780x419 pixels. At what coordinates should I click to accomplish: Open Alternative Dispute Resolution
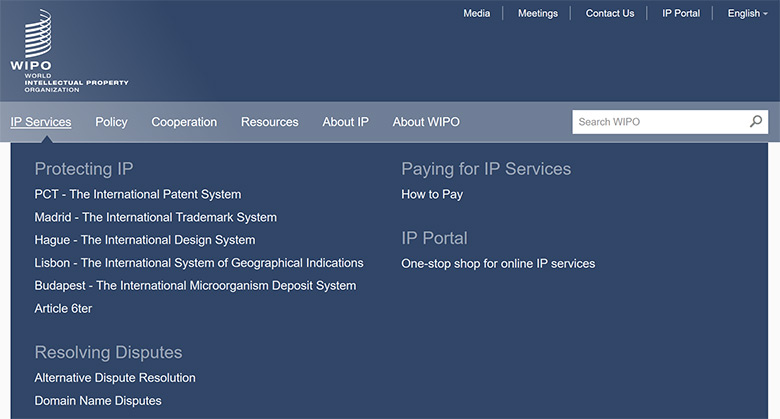coord(115,378)
